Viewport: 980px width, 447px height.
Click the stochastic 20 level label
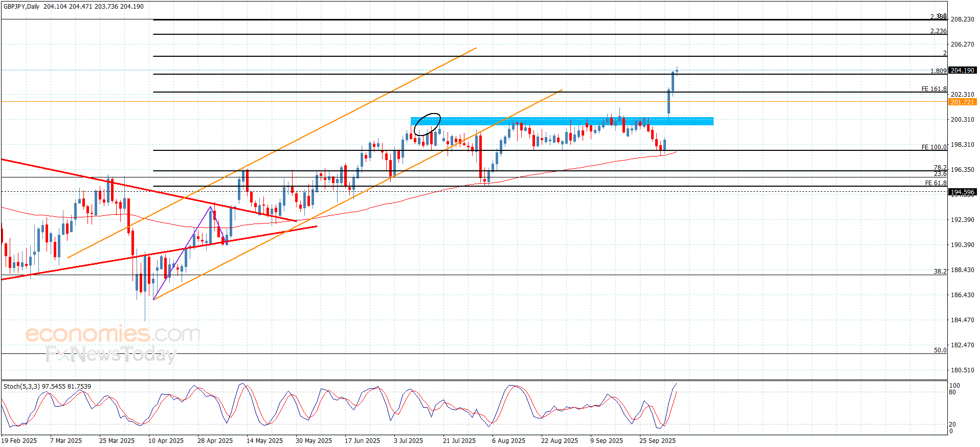pyautogui.click(x=952, y=424)
